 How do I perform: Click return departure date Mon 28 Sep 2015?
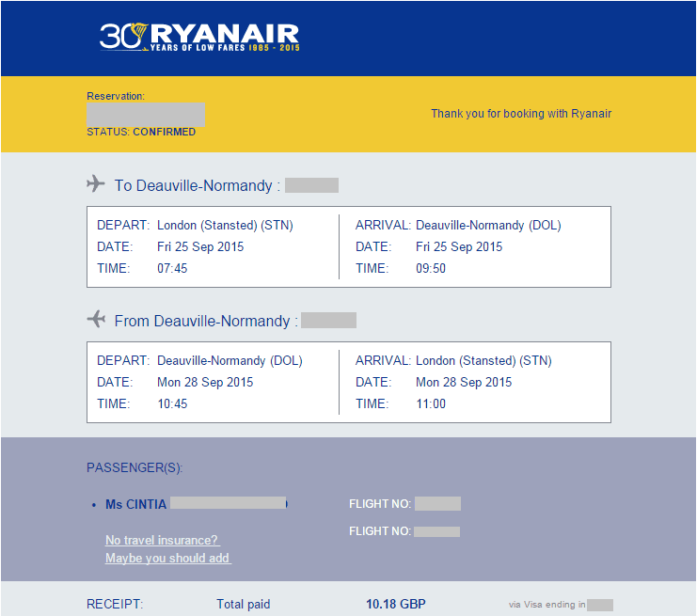pyautogui.click(x=205, y=382)
